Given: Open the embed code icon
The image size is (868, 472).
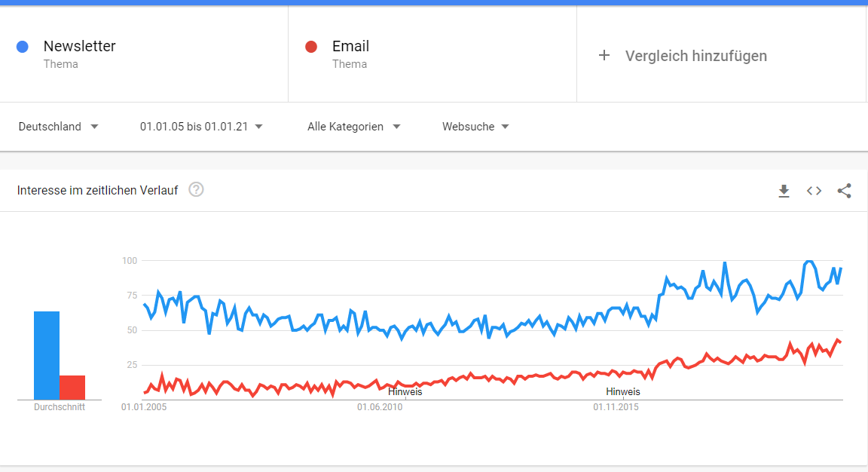Looking at the screenshot, I should pos(814,191).
